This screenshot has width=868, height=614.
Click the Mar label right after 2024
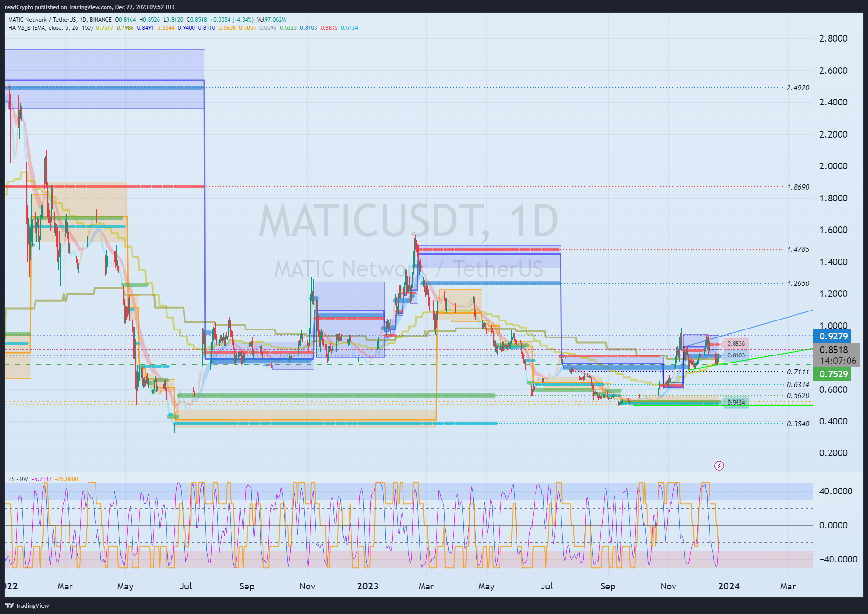[x=788, y=586]
